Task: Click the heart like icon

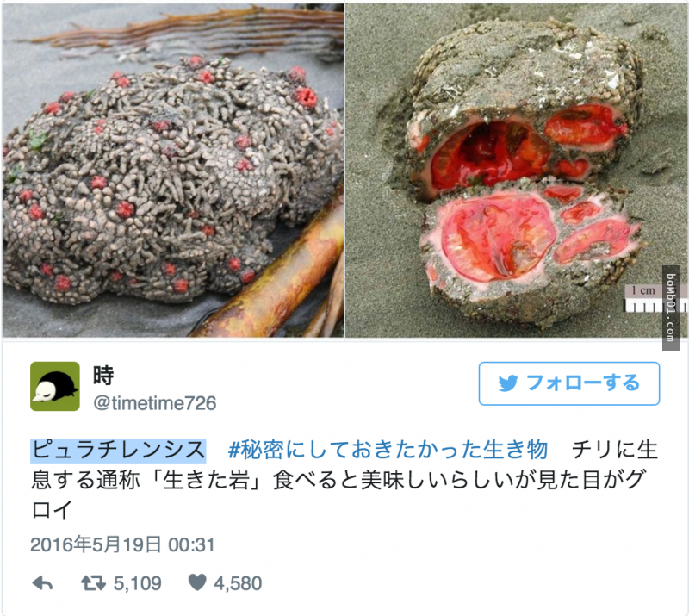Action: [197, 582]
